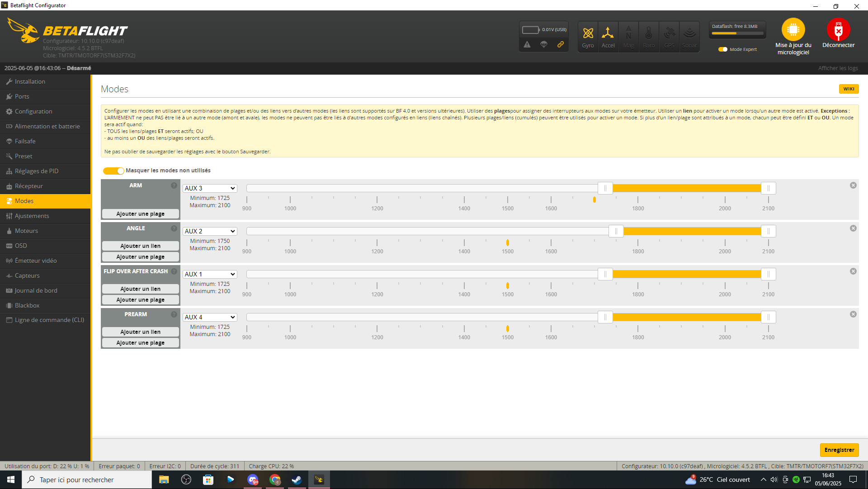
Task: Switch to the Réglages de PID tab
Action: (x=36, y=171)
